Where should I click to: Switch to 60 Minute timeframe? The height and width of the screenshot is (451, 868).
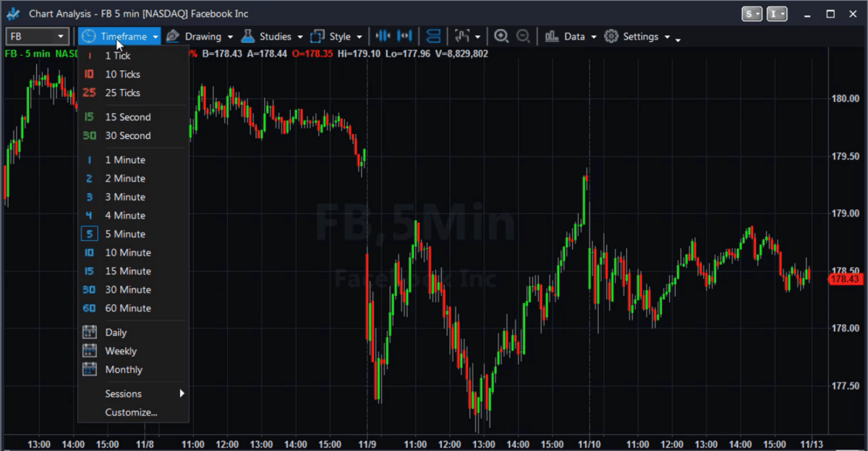(133, 308)
